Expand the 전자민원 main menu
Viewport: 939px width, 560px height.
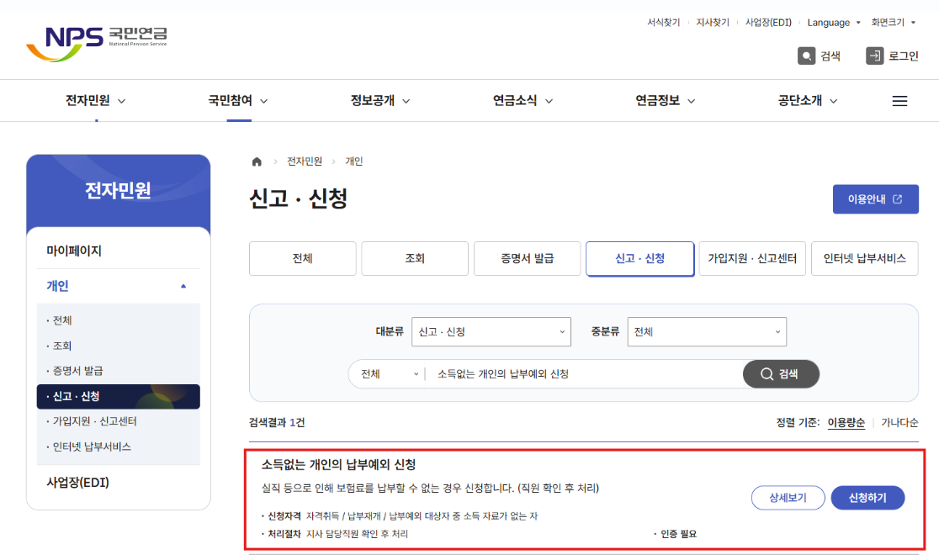pyautogui.click(x=95, y=101)
